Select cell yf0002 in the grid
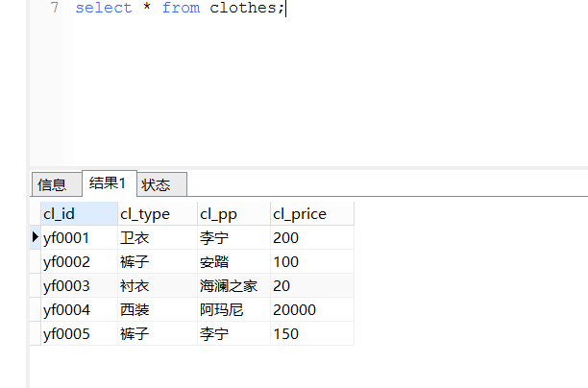 [x=79, y=261]
